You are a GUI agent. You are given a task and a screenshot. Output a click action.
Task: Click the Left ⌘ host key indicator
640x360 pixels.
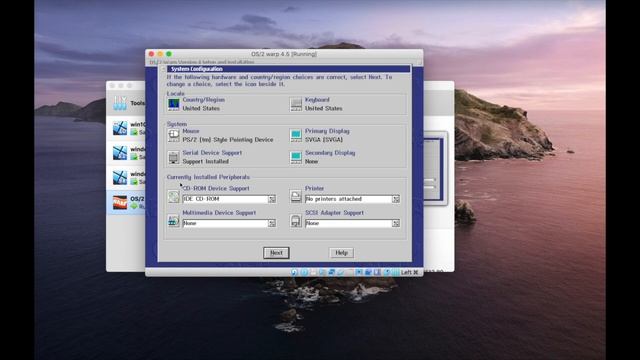coord(409,272)
